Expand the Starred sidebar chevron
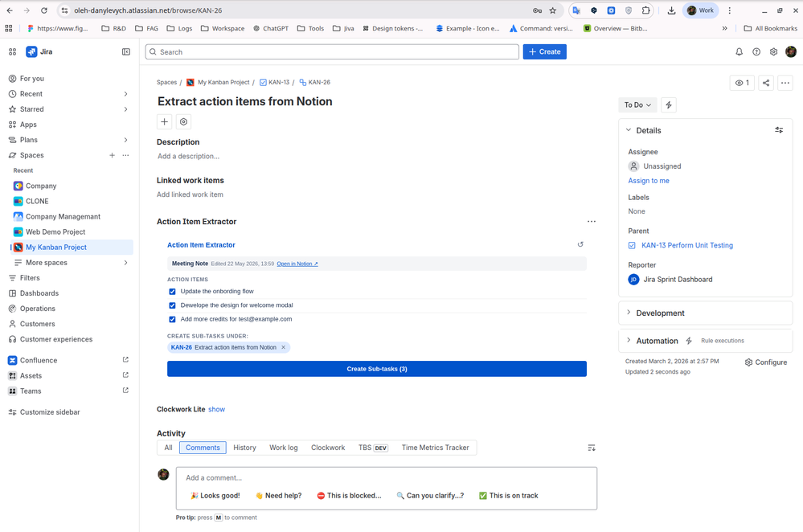Image resolution: width=803 pixels, height=532 pixels. pos(125,109)
